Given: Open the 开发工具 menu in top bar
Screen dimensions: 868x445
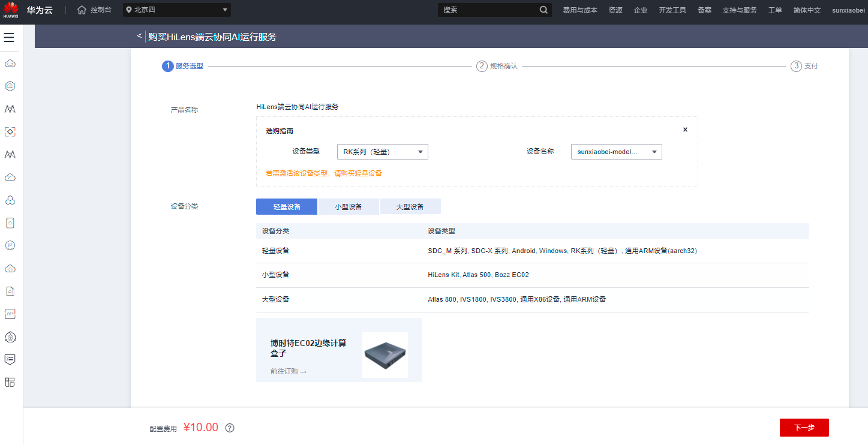Looking at the screenshot, I should point(672,10).
